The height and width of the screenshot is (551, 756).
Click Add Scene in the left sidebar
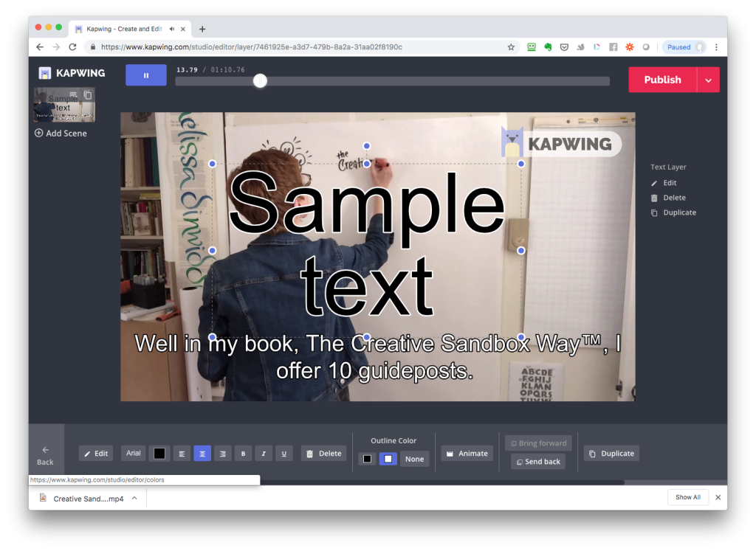[x=61, y=134]
